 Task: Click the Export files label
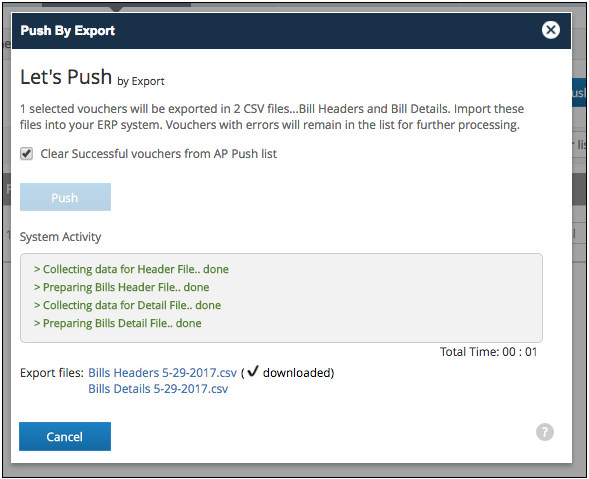[x=52, y=373]
